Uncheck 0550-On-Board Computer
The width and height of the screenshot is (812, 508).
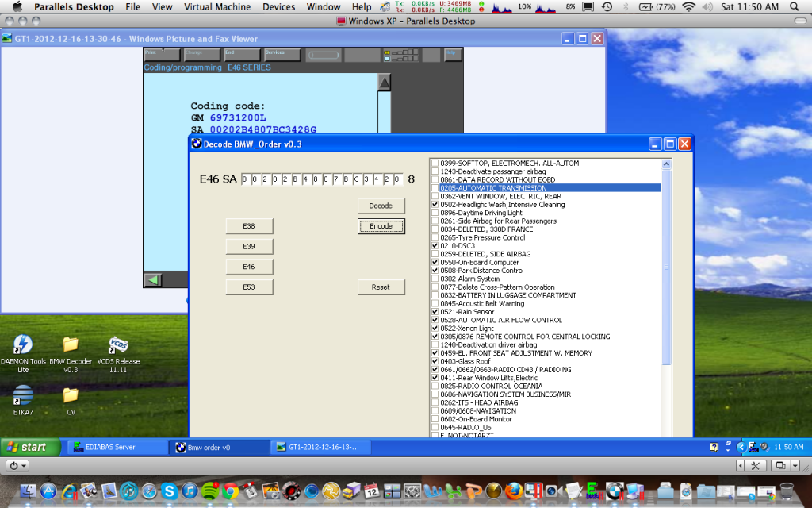[435, 262]
